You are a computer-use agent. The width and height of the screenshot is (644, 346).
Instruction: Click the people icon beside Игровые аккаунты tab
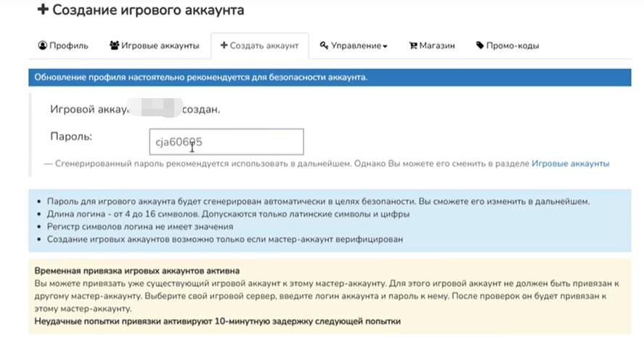pyautogui.click(x=114, y=45)
